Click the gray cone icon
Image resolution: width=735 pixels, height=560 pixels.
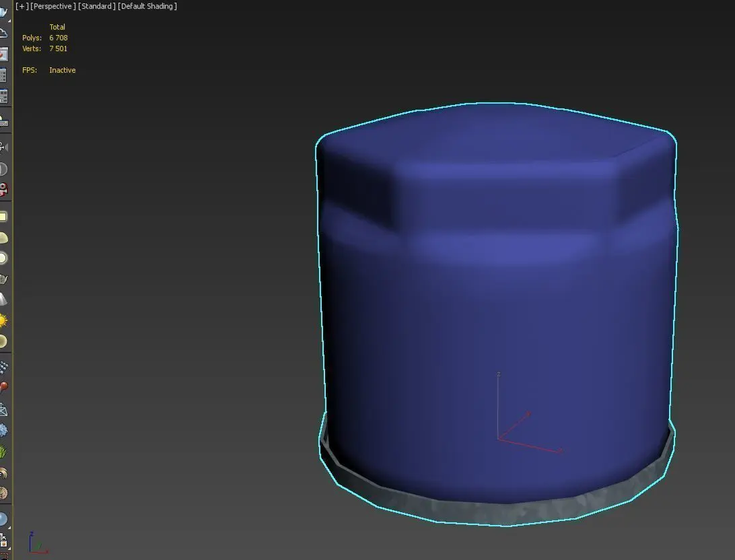[3, 299]
